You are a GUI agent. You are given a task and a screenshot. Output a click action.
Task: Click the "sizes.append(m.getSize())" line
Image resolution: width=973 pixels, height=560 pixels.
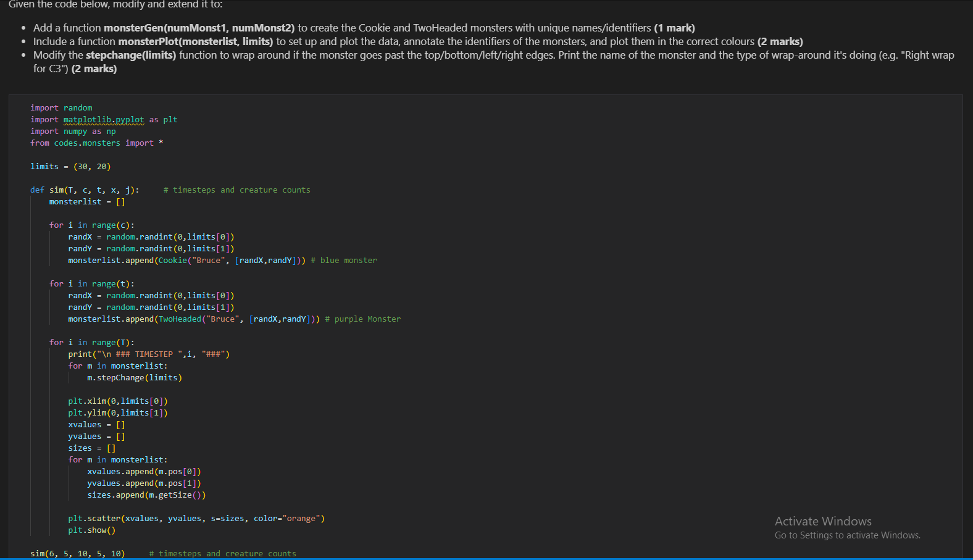point(146,495)
